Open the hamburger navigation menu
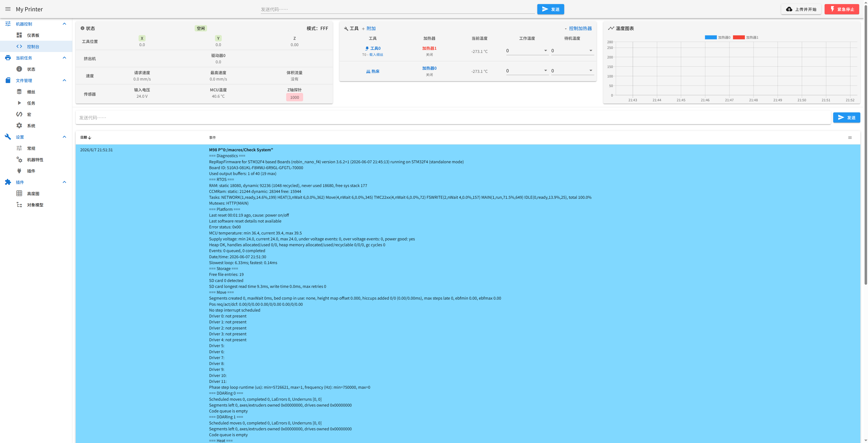This screenshot has height=443, width=868. click(8, 9)
